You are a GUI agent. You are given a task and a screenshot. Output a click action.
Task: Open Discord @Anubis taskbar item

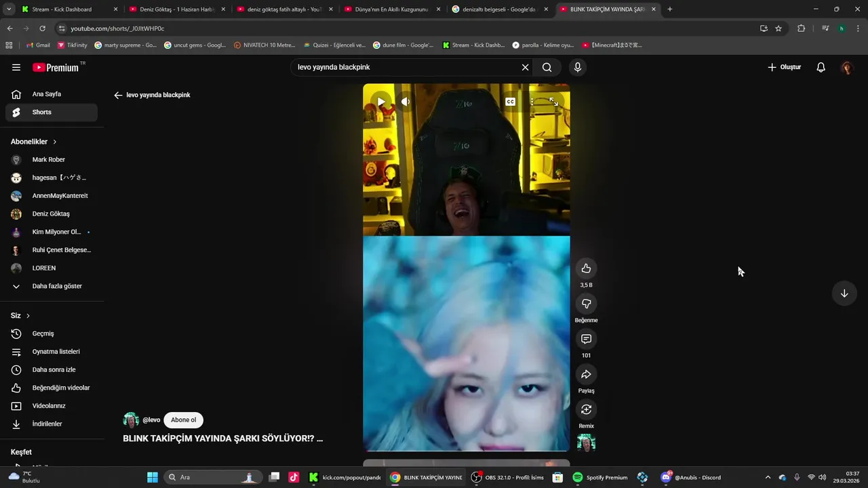click(691, 477)
